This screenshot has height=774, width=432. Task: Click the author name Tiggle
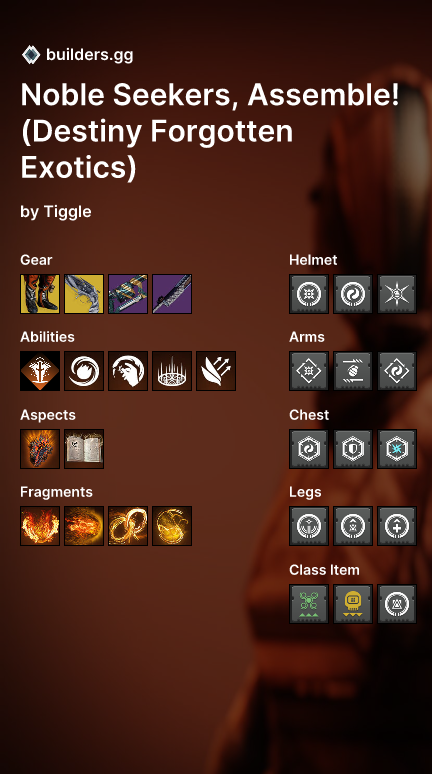pyautogui.click(x=68, y=212)
